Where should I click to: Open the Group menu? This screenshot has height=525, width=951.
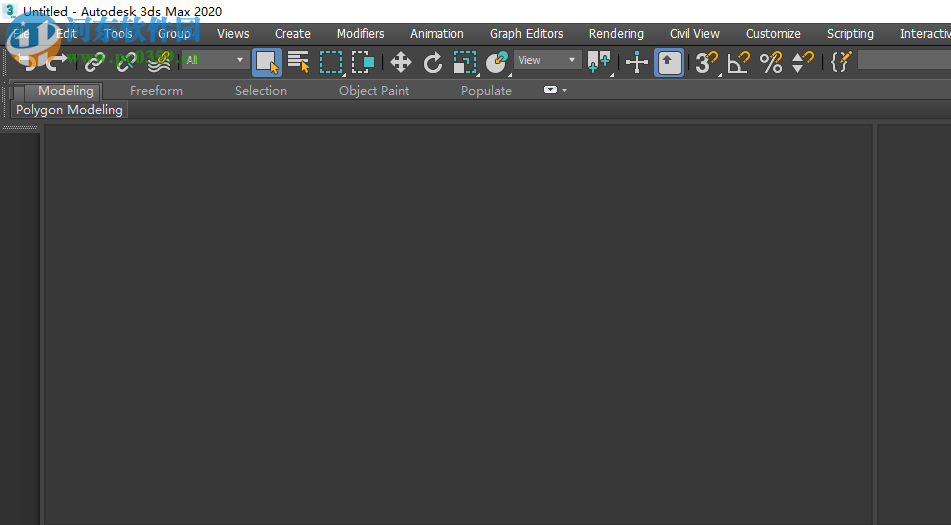coord(174,34)
